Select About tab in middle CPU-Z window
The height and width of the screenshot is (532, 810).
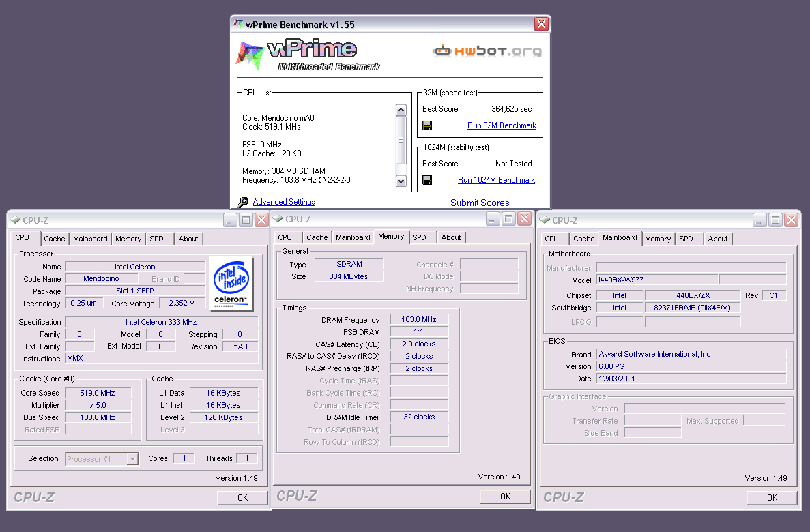point(451,237)
